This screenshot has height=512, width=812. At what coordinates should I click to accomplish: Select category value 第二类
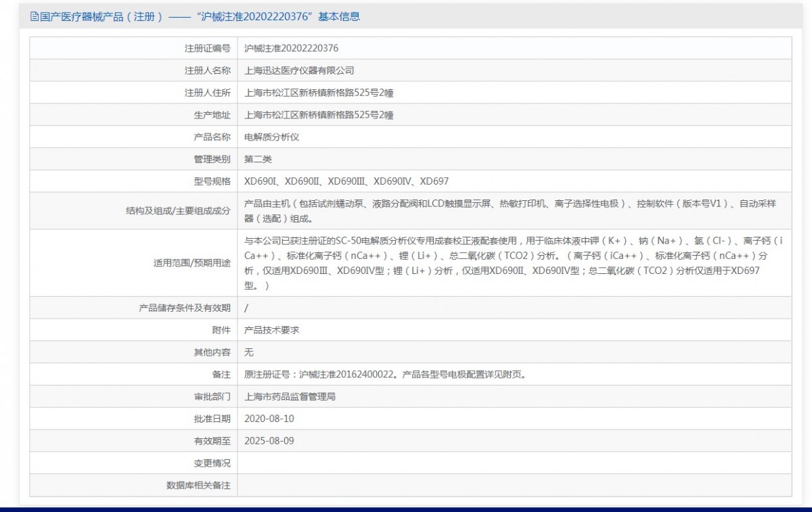coord(258,159)
